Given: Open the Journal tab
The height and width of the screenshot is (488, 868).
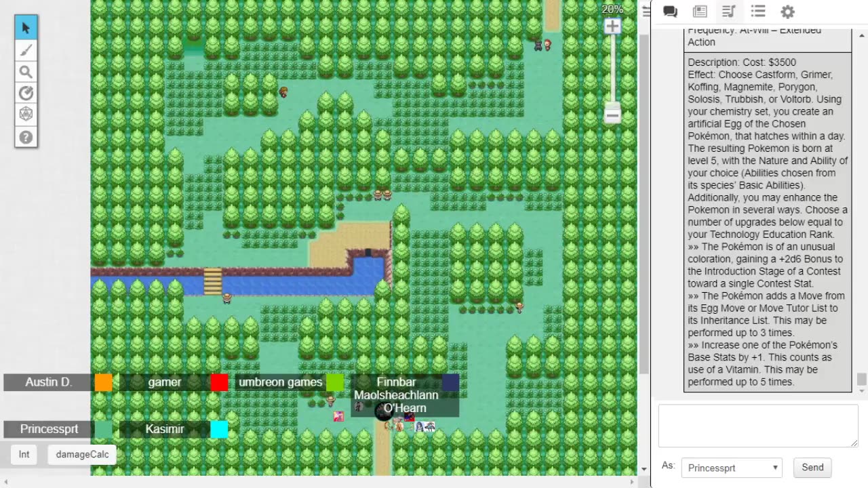Looking at the screenshot, I should coord(700,12).
